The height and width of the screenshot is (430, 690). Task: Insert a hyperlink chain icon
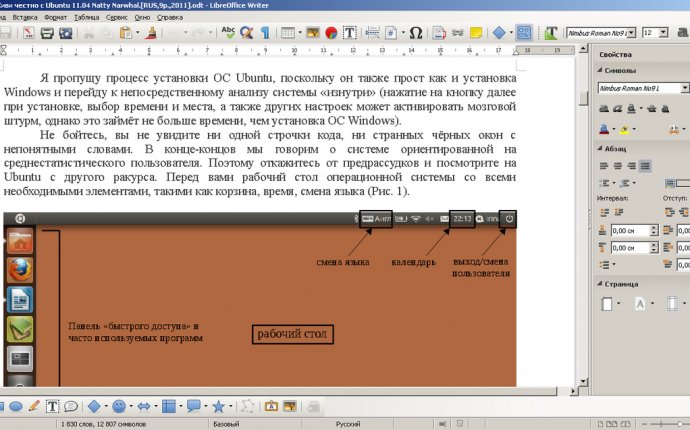tap(458, 33)
